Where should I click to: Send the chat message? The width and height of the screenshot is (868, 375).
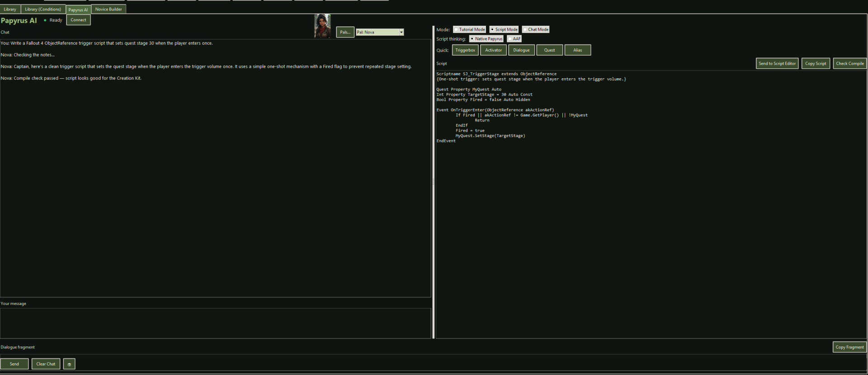tap(14, 364)
